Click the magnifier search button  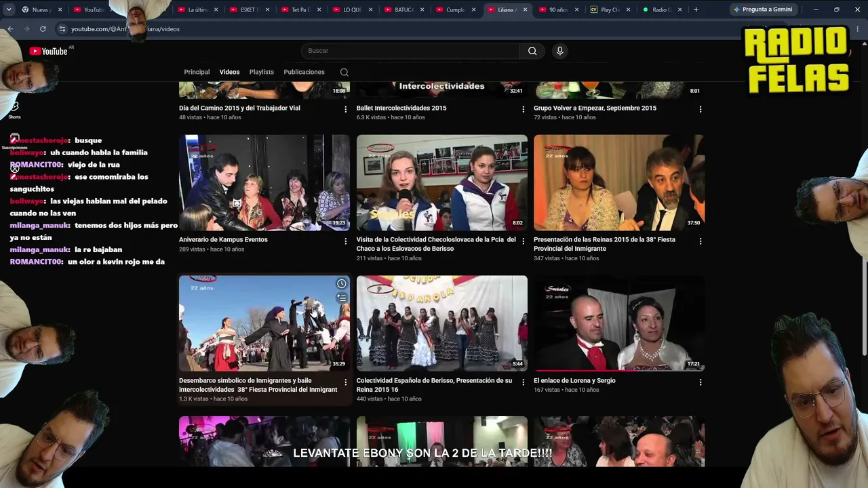[x=532, y=51]
